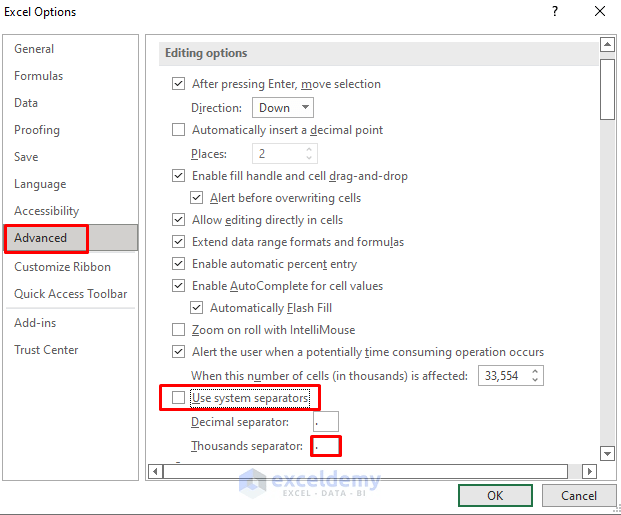Increase the 33,554 value with up arrow
621x515 pixels.
(x=535, y=372)
